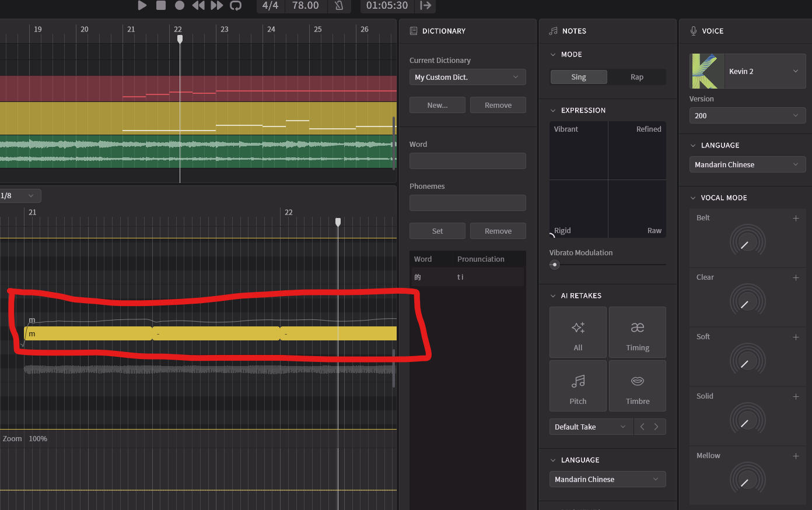Screen dimensions: 812x510
Task: Generate Timbre AI retake
Action: coord(638,386)
